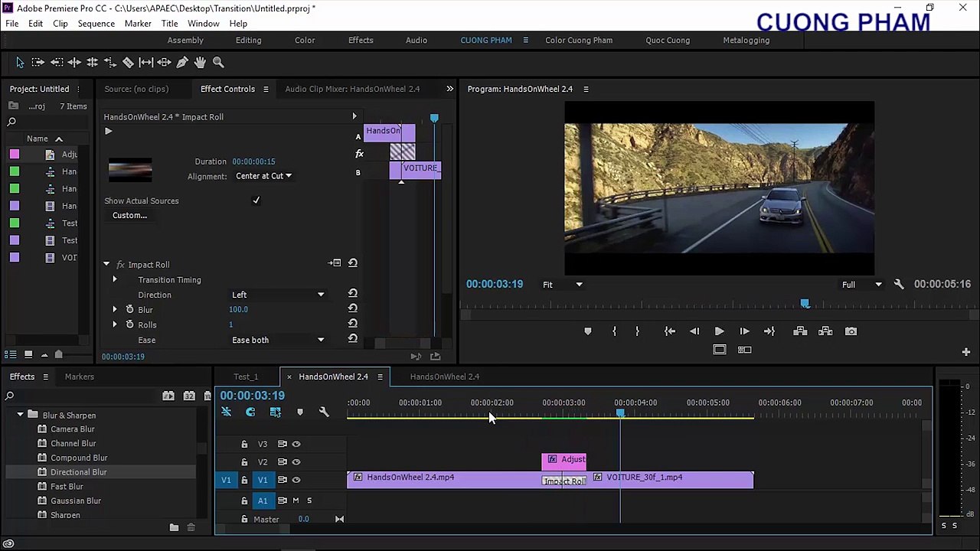Expand the Blur property

(x=115, y=309)
